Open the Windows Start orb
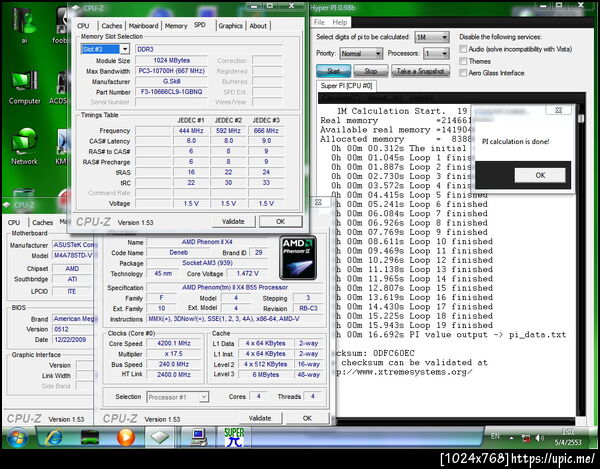600x469 pixels. [x=17, y=438]
